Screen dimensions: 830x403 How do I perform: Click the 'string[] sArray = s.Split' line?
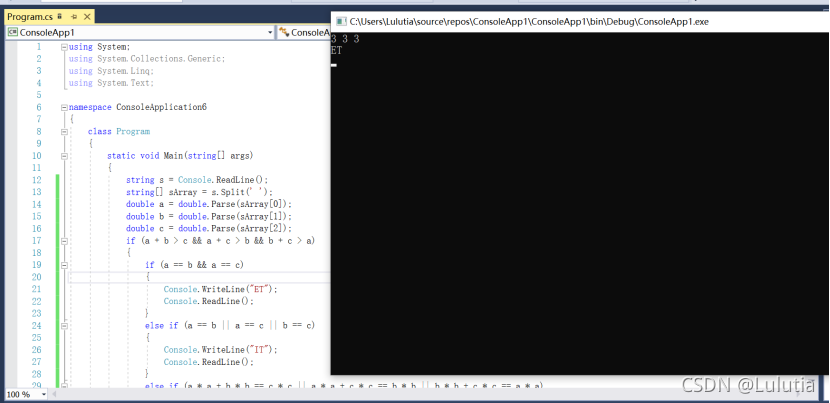point(199,192)
